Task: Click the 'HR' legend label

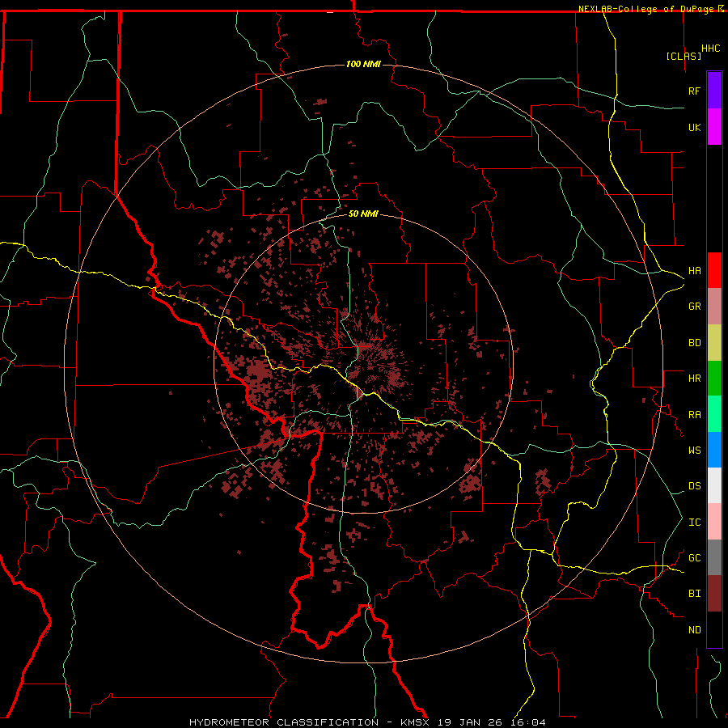Action: 694,379
